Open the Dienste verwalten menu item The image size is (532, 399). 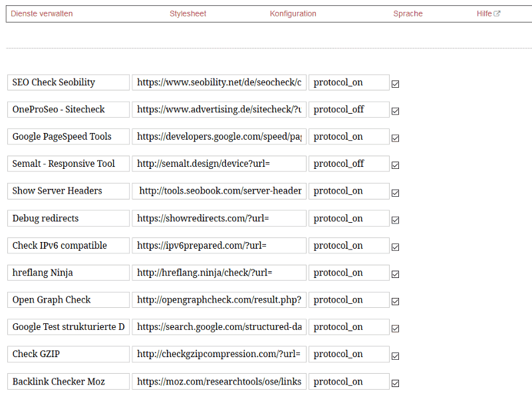pyautogui.click(x=42, y=13)
